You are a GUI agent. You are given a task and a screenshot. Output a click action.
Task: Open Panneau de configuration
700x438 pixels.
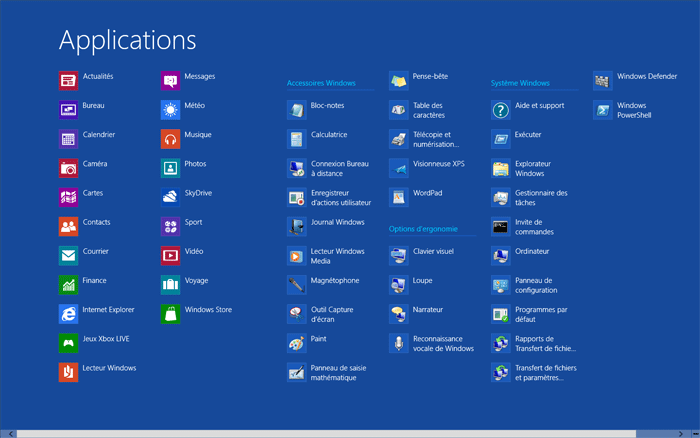pyautogui.click(x=500, y=285)
